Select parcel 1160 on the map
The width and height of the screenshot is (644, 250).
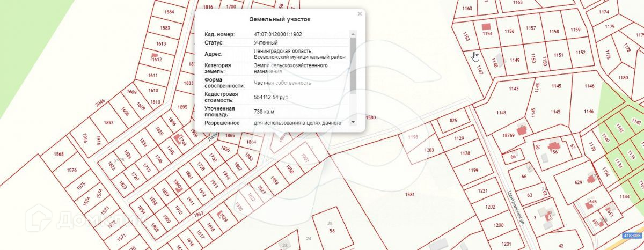pos(467,8)
